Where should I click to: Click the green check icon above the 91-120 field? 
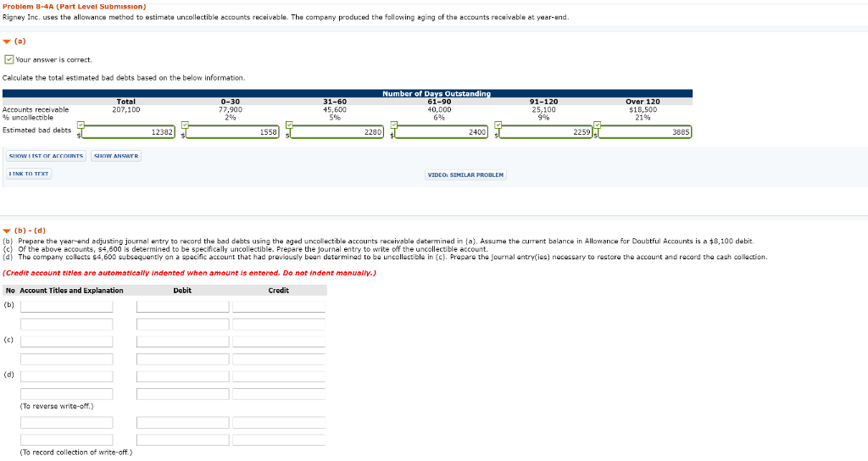tap(498, 125)
